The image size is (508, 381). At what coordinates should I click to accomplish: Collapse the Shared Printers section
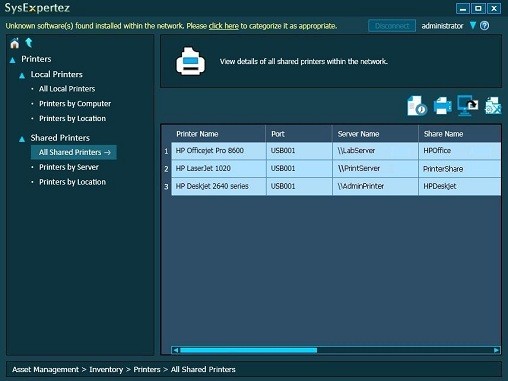click(x=22, y=139)
